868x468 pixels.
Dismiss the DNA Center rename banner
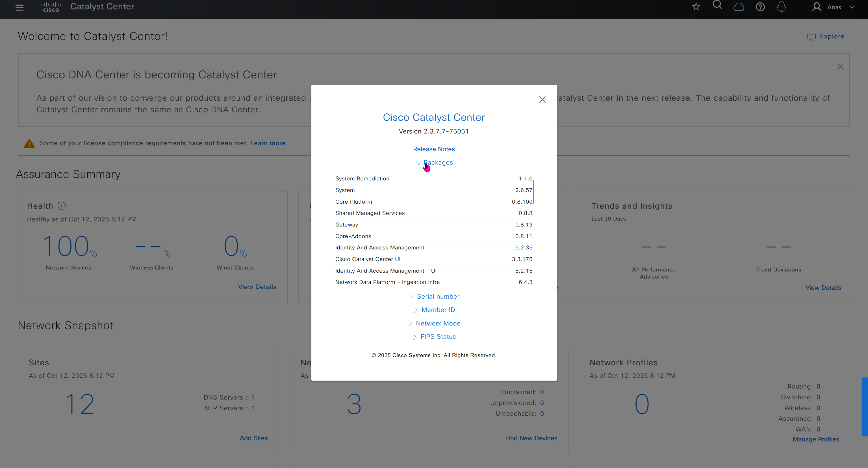[x=840, y=67]
